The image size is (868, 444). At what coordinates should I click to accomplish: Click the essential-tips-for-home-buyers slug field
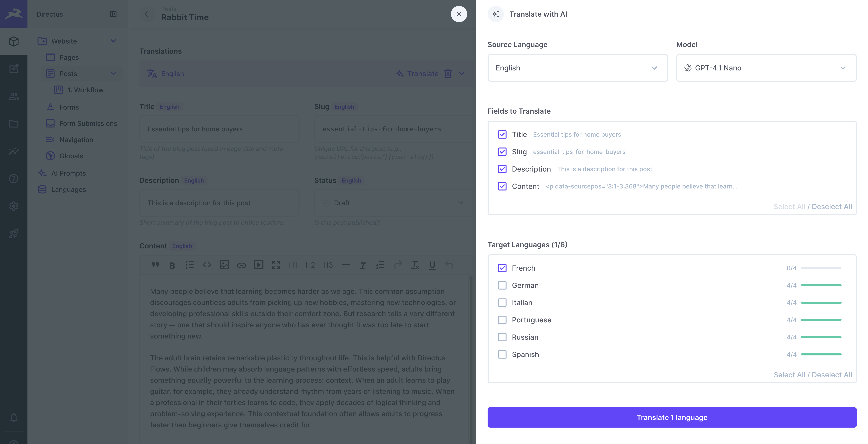393,129
